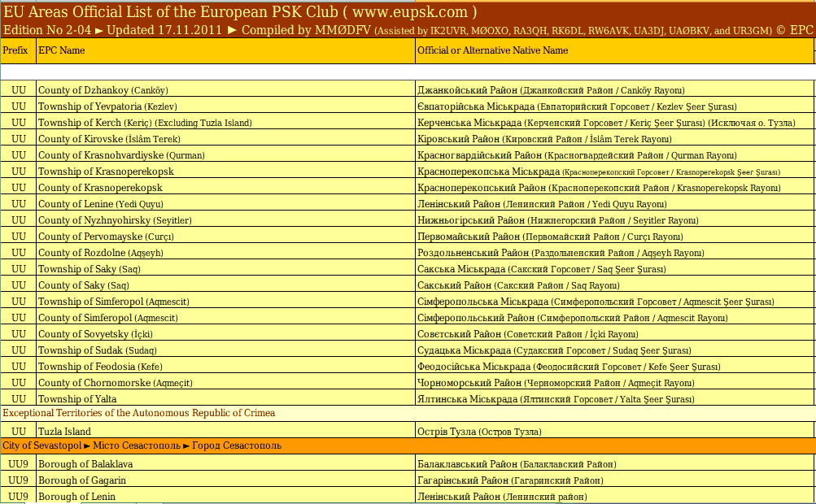Click the Prefix column header
Screen dimensions: 816x504
coord(15,50)
